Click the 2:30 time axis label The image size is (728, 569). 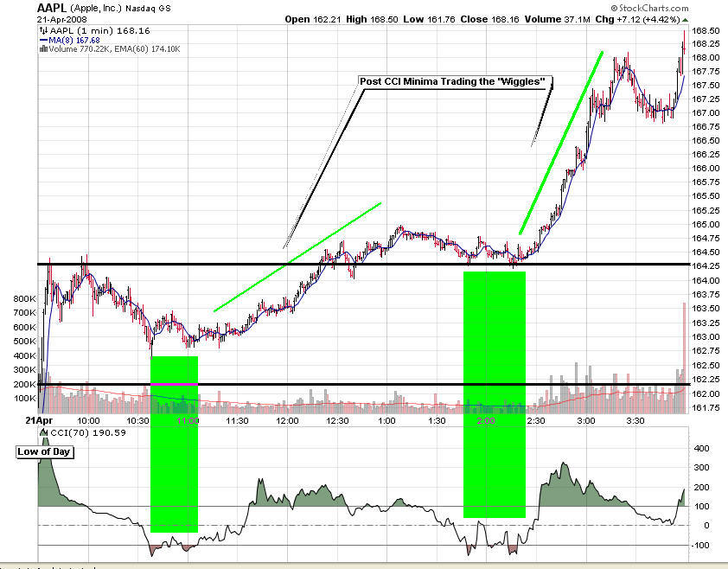point(536,421)
